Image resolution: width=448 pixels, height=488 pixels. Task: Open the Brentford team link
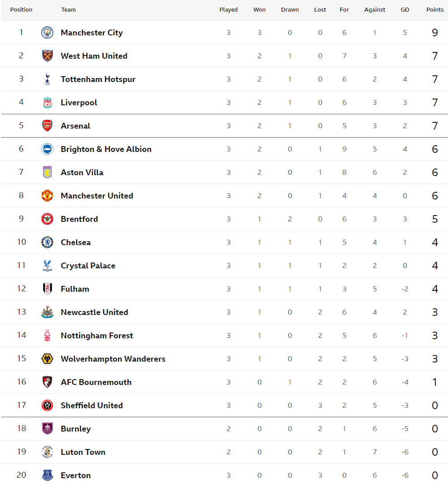(x=79, y=219)
